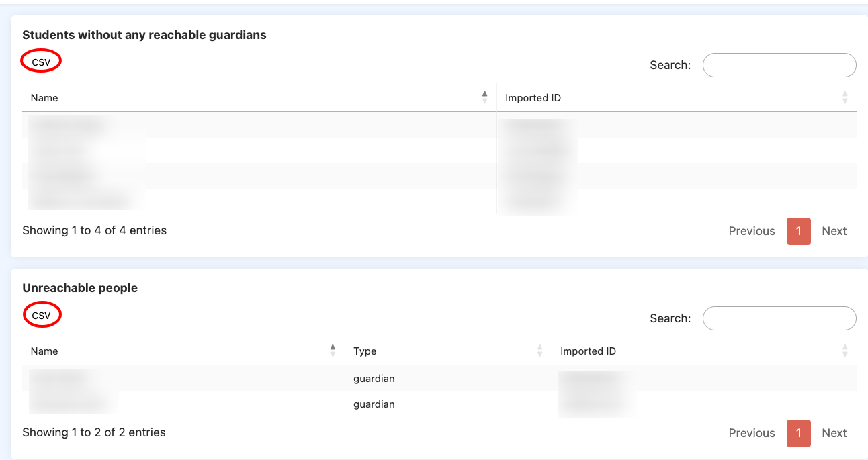The width and height of the screenshot is (868, 460).
Task: Toggle sort order on unreachable people's Imported ID
Action: [846, 351]
